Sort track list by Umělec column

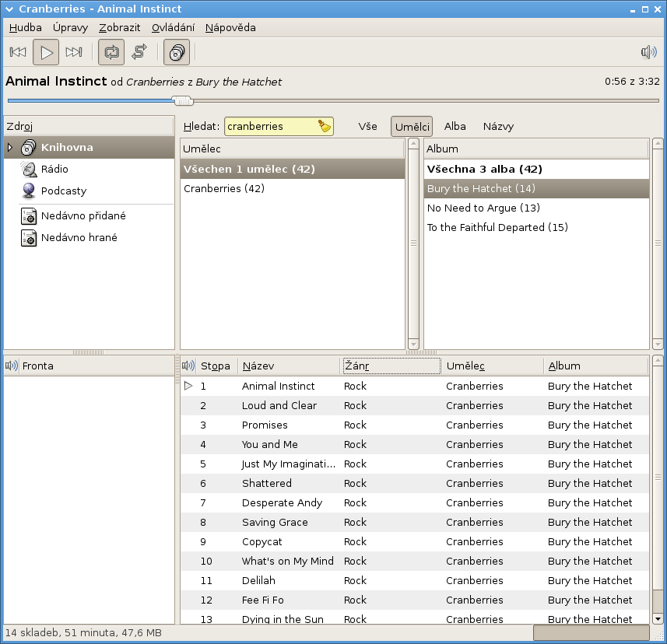tap(493, 366)
